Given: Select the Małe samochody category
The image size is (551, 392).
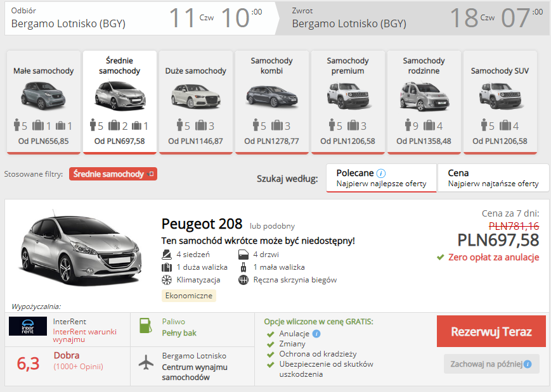Looking at the screenshot, I should (44, 101).
